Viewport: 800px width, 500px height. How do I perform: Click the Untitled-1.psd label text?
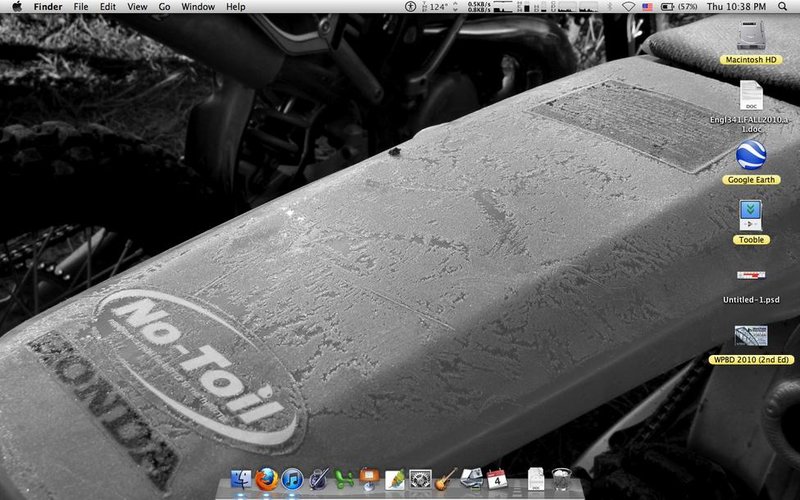pyautogui.click(x=751, y=299)
